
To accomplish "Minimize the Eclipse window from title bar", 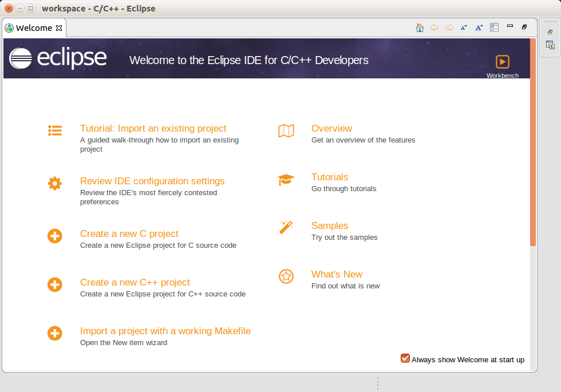I will [x=20, y=8].
